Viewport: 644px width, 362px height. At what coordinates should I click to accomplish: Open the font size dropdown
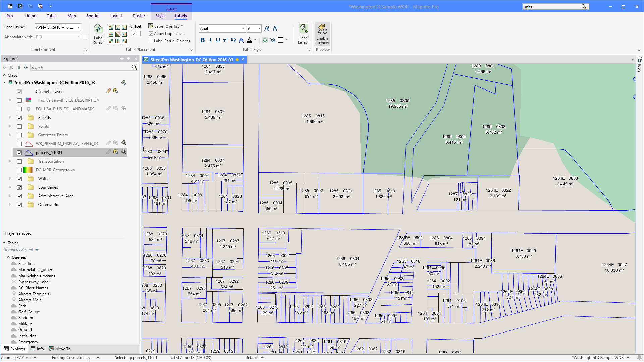(x=259, y=28)
